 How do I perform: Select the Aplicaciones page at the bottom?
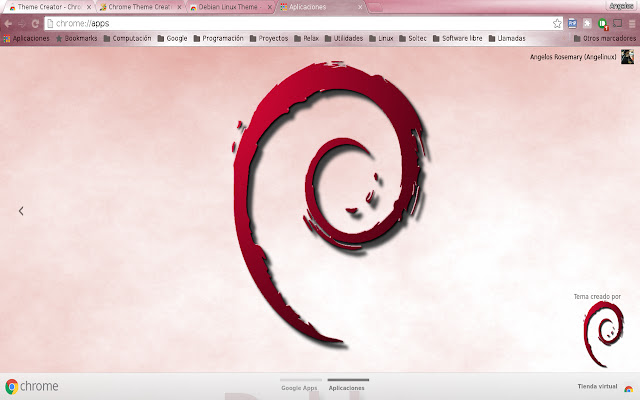coord(347,387)
